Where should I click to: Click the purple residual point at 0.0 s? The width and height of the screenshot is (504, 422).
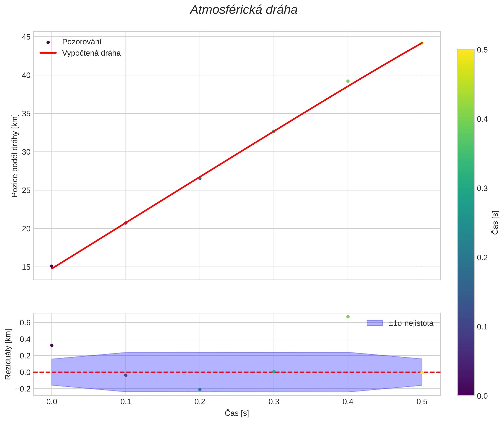click(52, 345)
